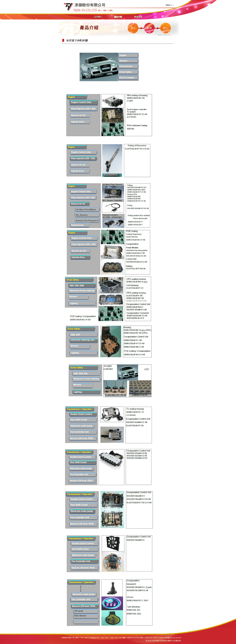The width and height of the screenshot is (236, 644).
Task: Click the black radiator fan image
Action: click(113, 543)
